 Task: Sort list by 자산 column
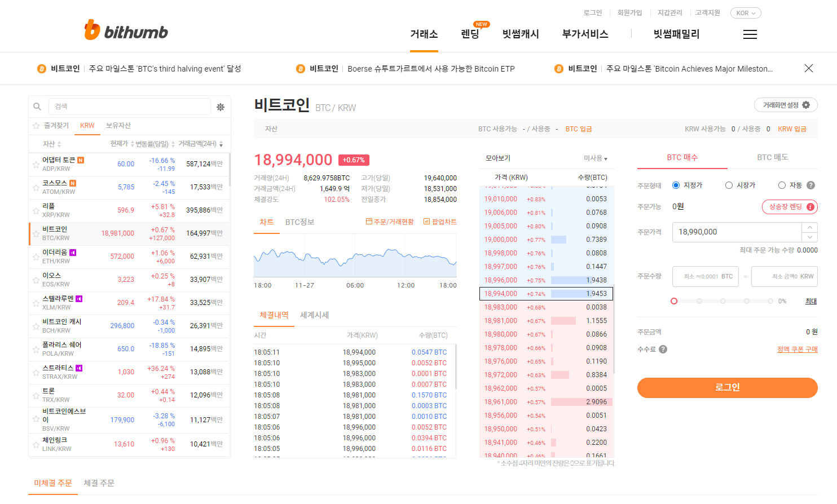[52, 144]
